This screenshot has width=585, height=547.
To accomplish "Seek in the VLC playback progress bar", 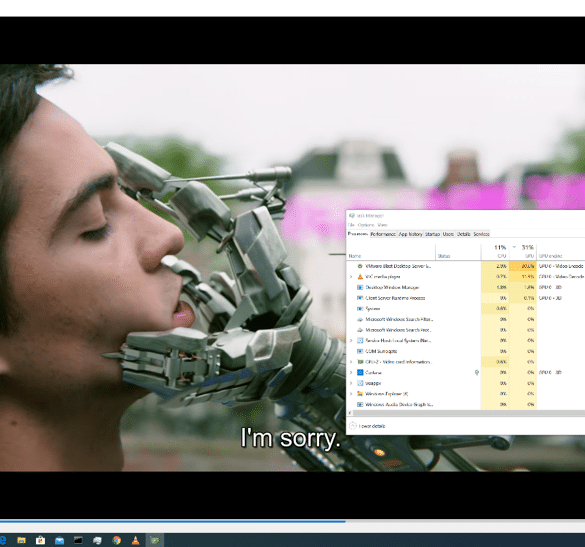I will click(292, 521).
